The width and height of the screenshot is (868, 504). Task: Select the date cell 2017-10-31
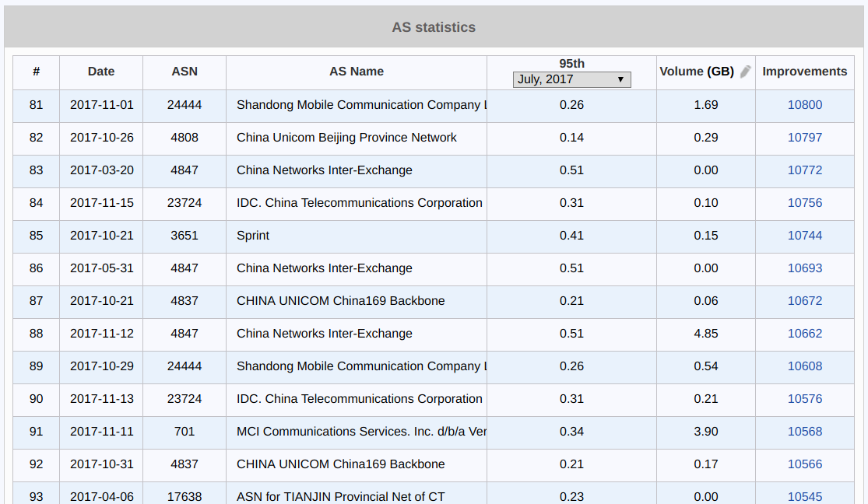pos(101,464)
